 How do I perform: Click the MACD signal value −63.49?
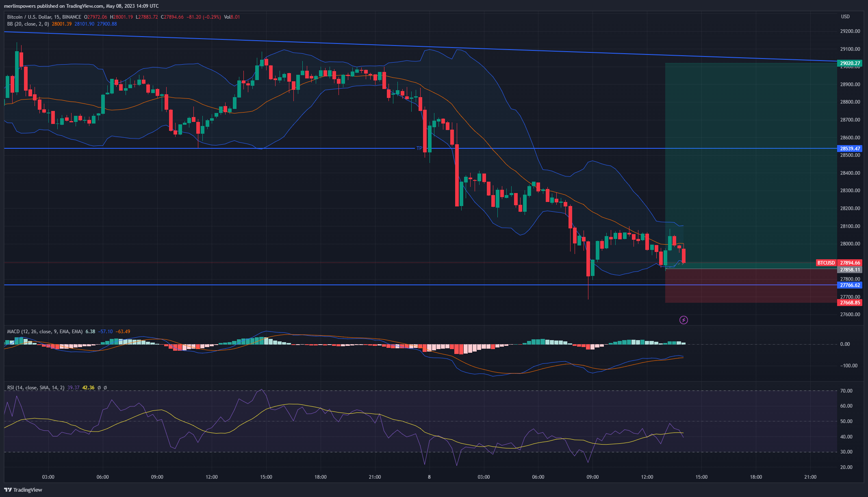(123, 332)
